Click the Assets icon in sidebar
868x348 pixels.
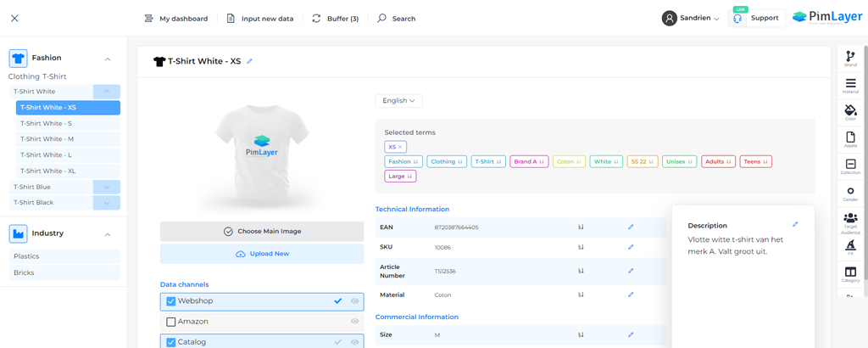click(850, 138)
